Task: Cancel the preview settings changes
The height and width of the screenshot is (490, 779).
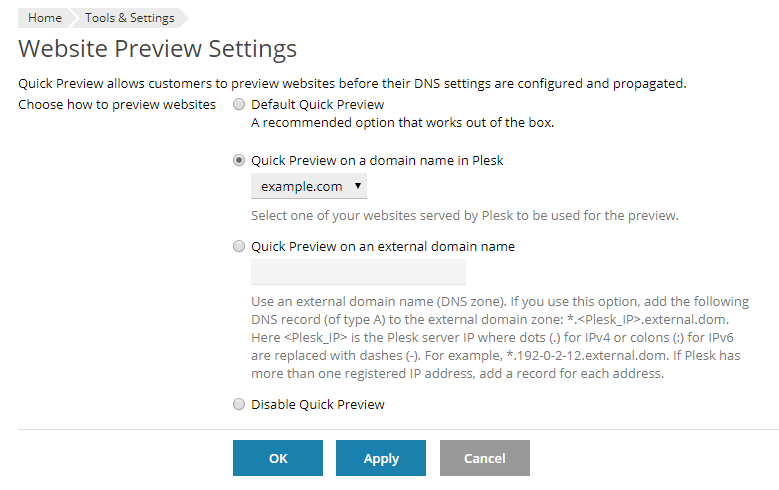Action: pyautogui.click(x=484, y=458)
